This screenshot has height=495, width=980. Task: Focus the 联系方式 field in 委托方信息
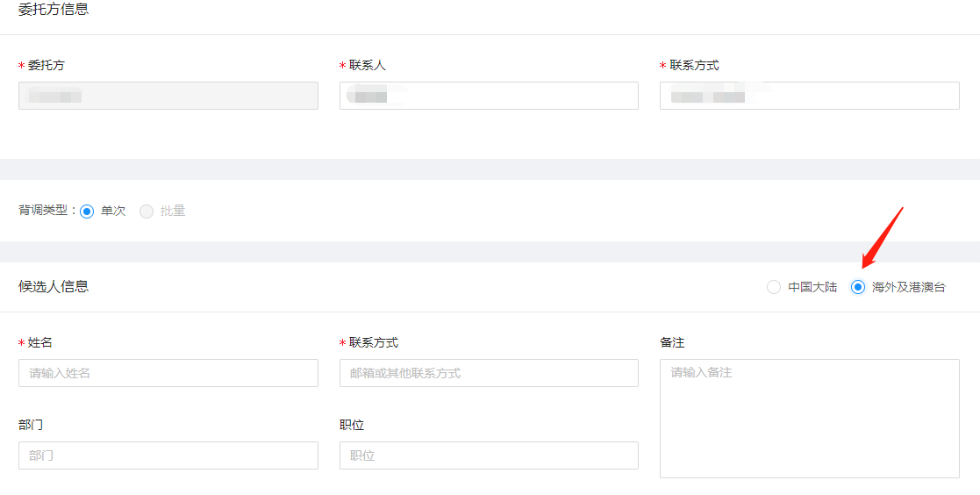[x=810, y=96]
